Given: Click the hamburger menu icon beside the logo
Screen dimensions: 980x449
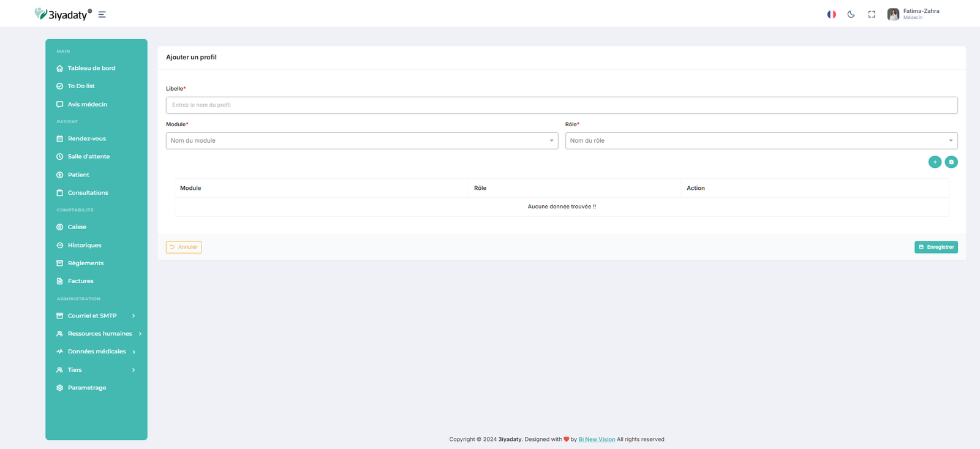Looking at the screenshot, I should pos(102,15).
